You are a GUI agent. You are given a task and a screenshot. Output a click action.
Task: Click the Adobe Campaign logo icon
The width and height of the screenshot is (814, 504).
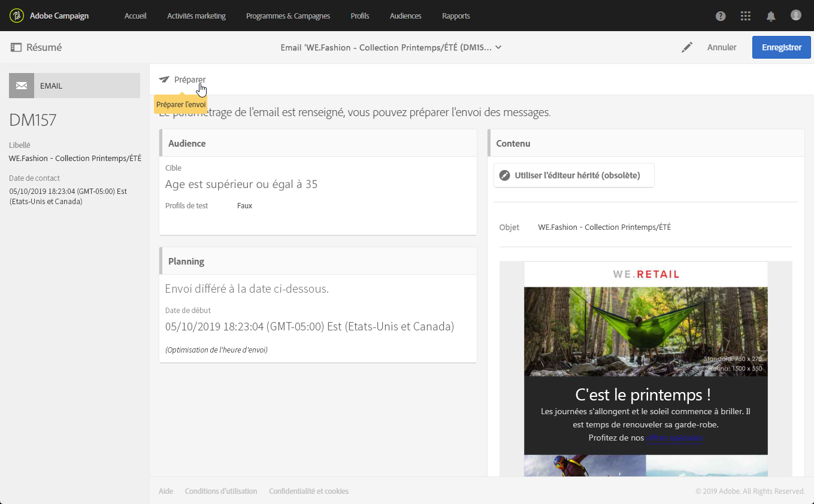point(17,16)
